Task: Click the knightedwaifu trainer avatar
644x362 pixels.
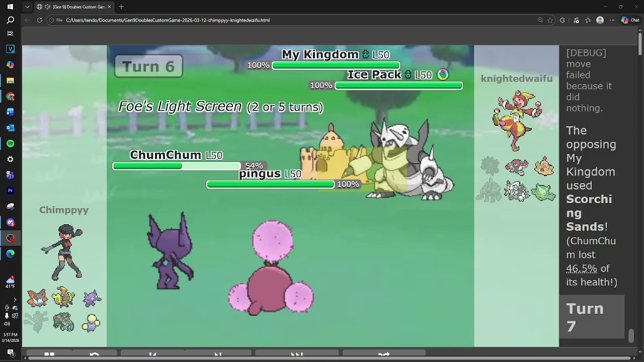Action: (x=517, y=121)
